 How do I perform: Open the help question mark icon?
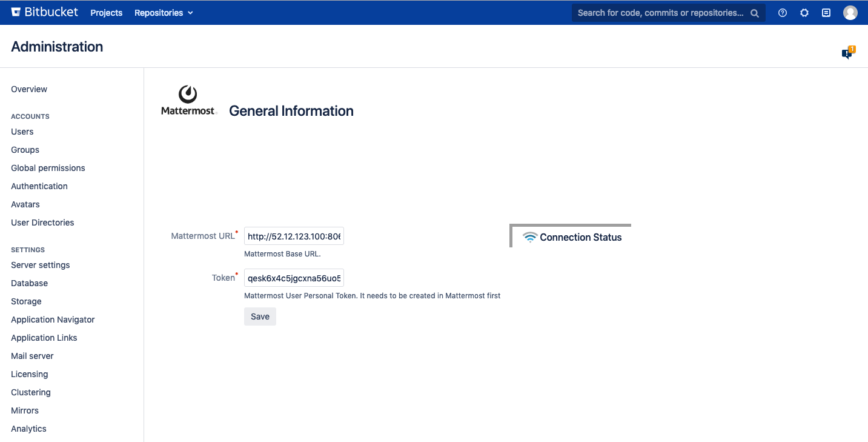coord(783,13)
